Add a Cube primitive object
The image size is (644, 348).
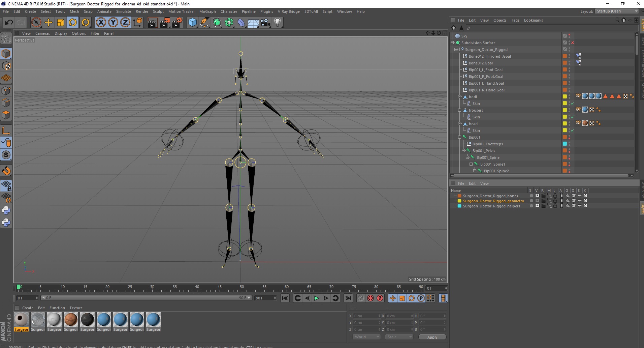click(192, 23)
